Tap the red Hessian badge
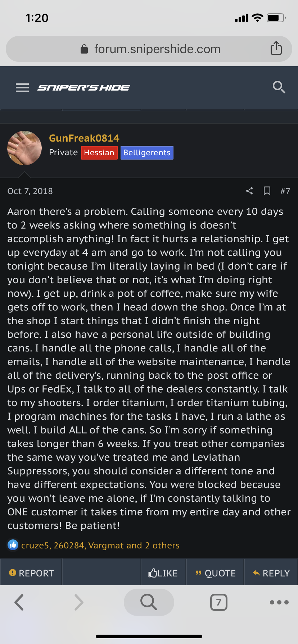This screenshot has height=644, width=298. pos(99,153)
